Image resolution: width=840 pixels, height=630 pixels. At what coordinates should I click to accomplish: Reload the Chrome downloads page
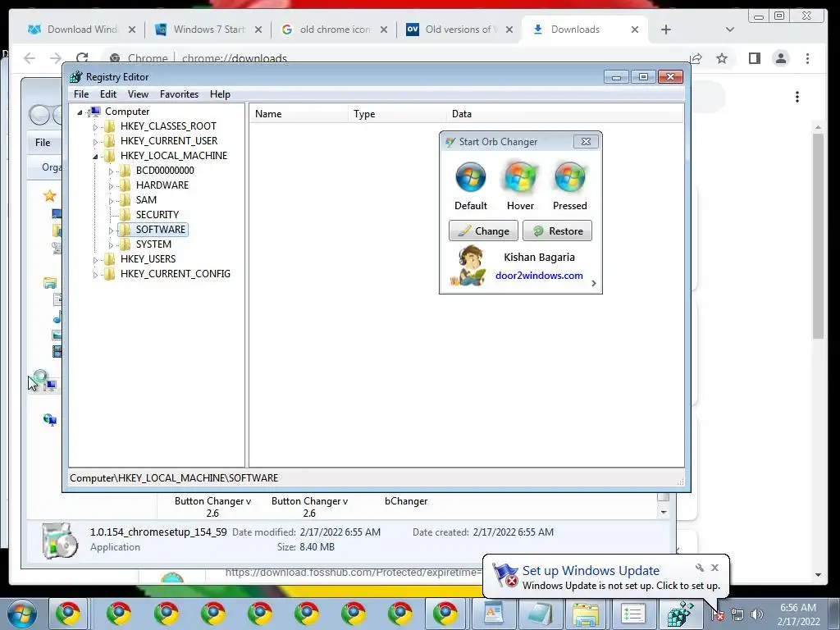[x=82, y=58]
